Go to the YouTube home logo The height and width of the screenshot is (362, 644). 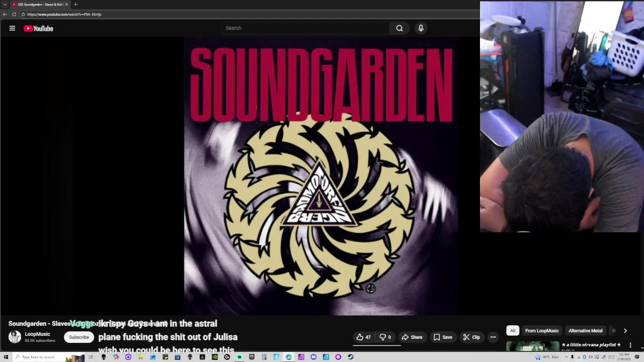tap(38, 29)
